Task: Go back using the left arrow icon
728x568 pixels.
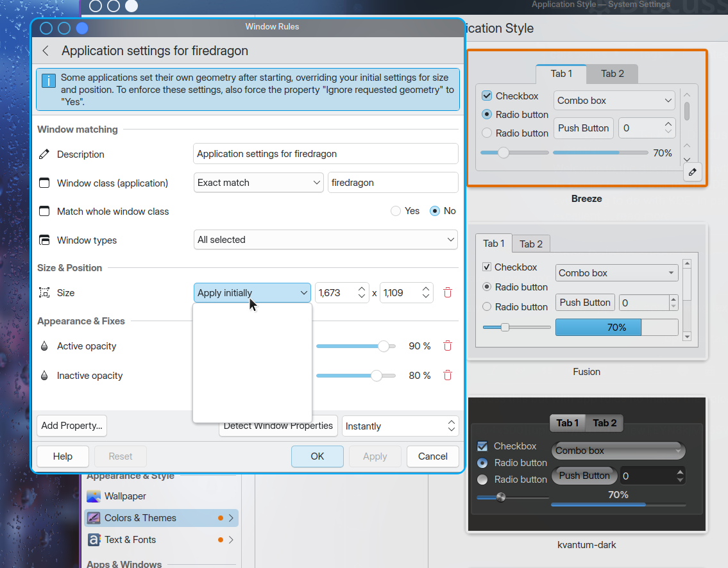Action: click(x=46, y=51)
